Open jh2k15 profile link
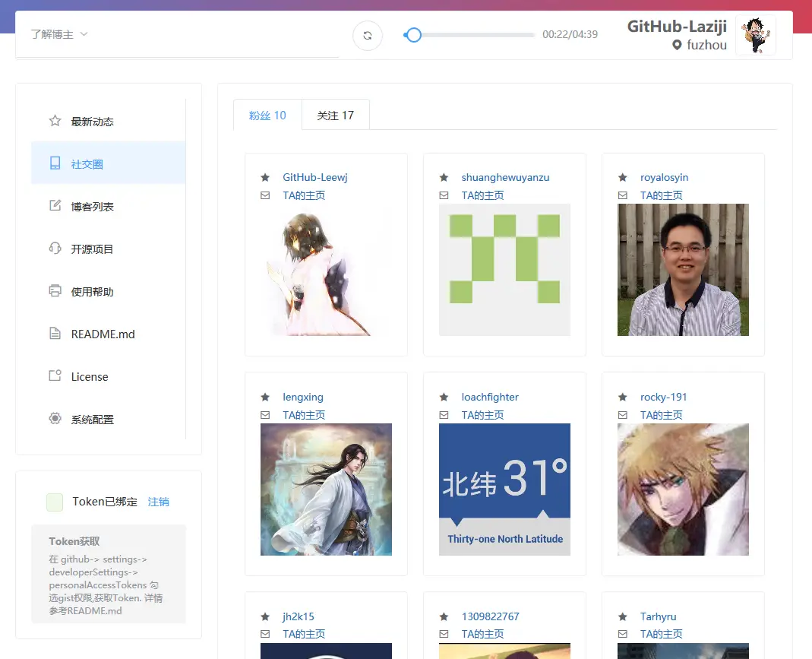This screenshot has width=812, height=659. 299,616
